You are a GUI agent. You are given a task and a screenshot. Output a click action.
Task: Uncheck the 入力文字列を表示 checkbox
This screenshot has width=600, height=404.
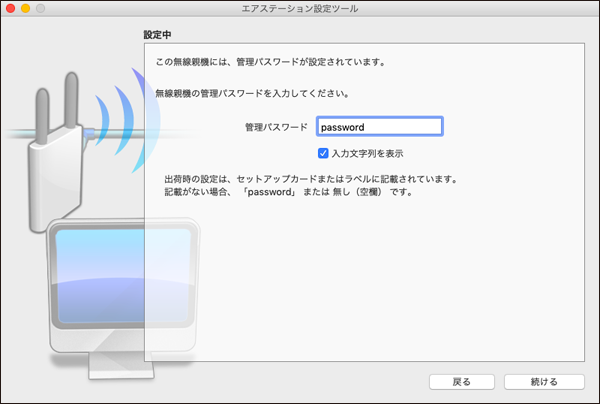[x=323, y=153]
